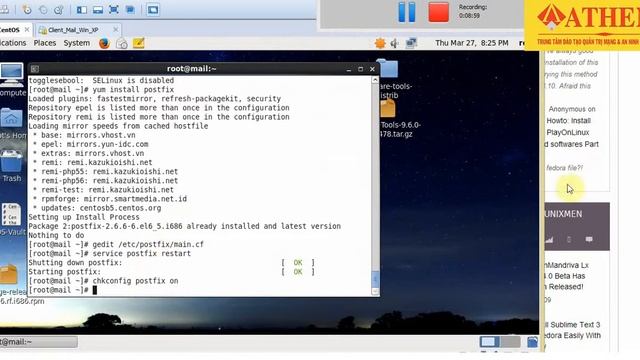The image size is (640, 360).
Task: Open the Applications menu in GNOME panel
Action: (13, 43)
